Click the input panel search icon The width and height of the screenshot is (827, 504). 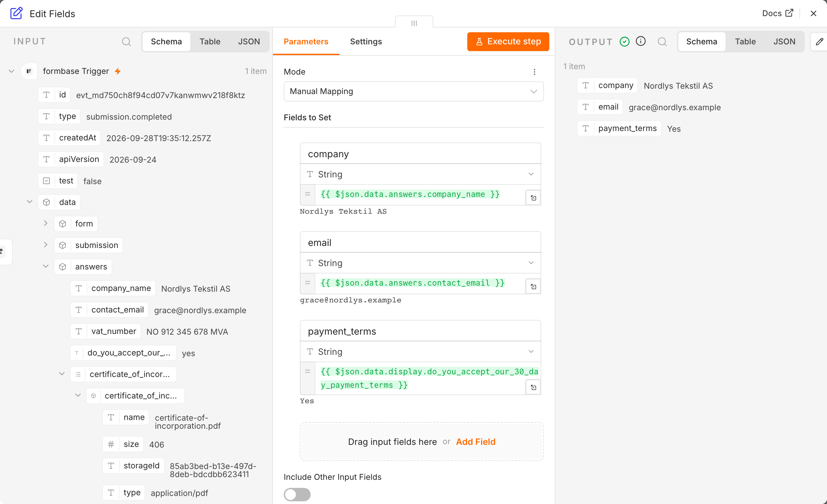[126, 42]
